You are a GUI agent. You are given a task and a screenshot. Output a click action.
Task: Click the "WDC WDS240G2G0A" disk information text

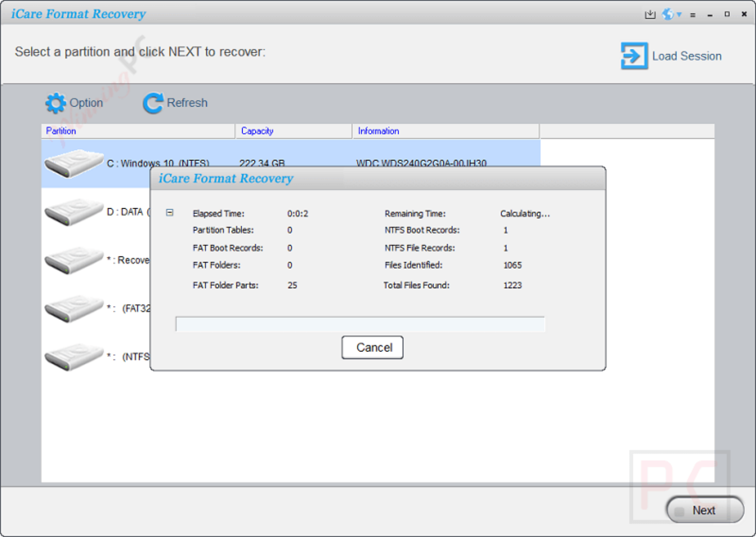point(421,163)
